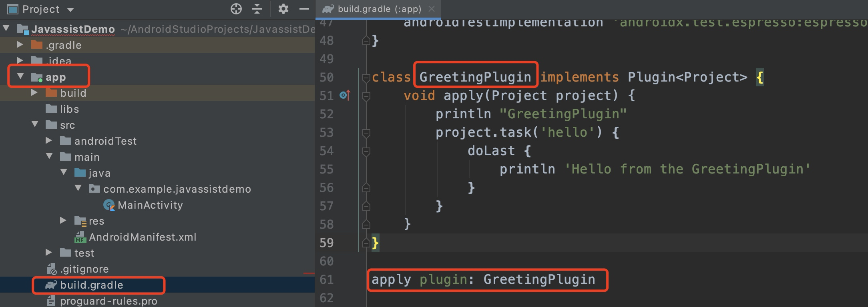This screenshot has width=868, height=307.
Task: Close the build.gradle (:app) tab
Action: coord(431,9)
